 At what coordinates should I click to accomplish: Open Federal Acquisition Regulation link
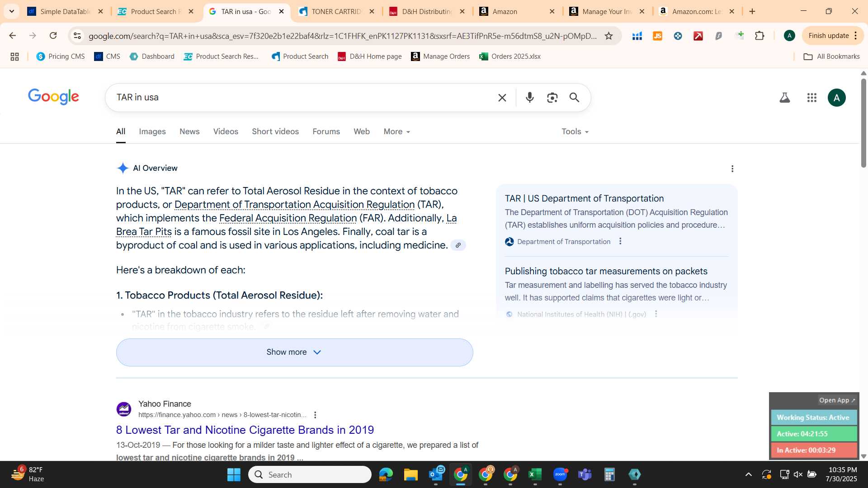tap(288, 218)
